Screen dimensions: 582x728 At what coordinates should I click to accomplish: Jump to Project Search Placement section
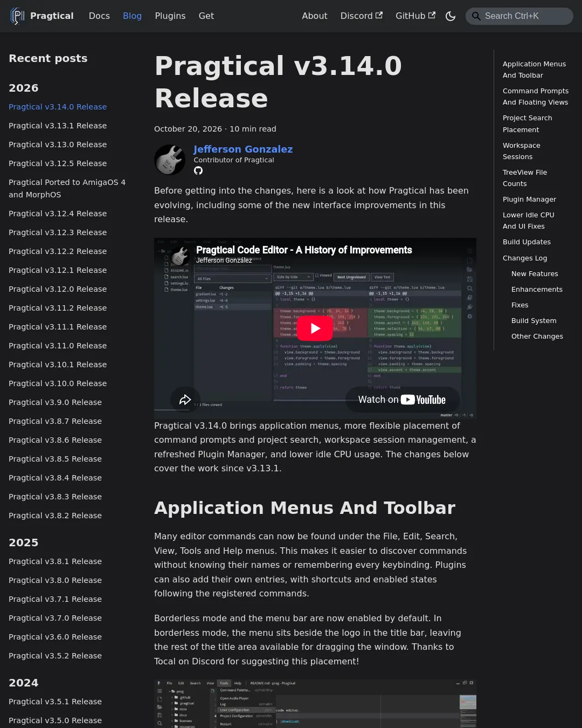(527, 123)
